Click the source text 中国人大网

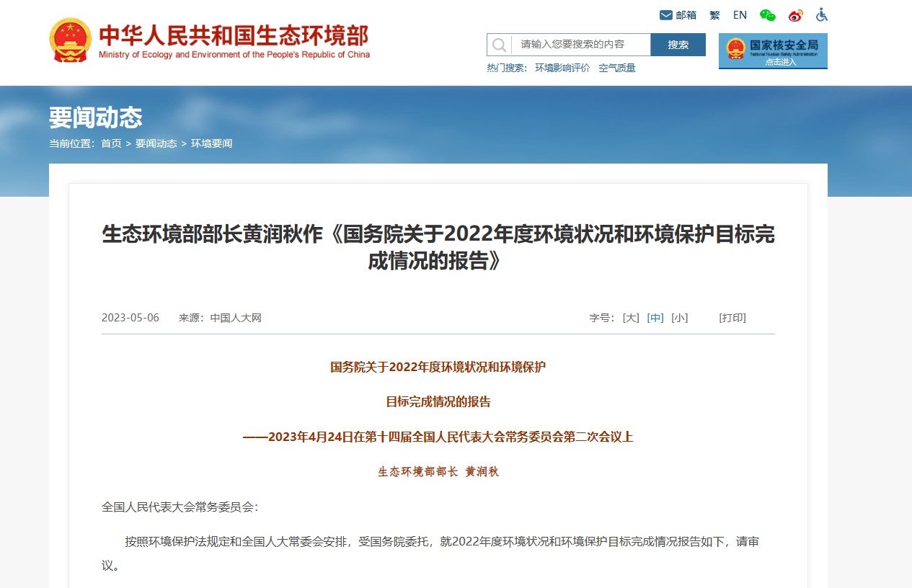pos(236,318)
